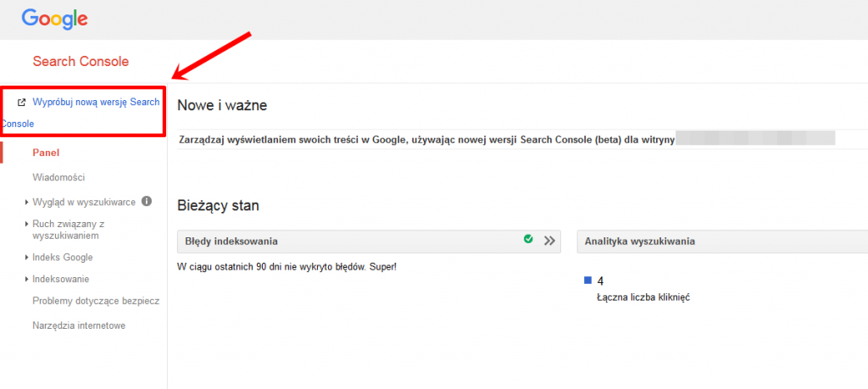Select the Panel menu item
Screen dimensions: 868x389
tap(46, 153)
